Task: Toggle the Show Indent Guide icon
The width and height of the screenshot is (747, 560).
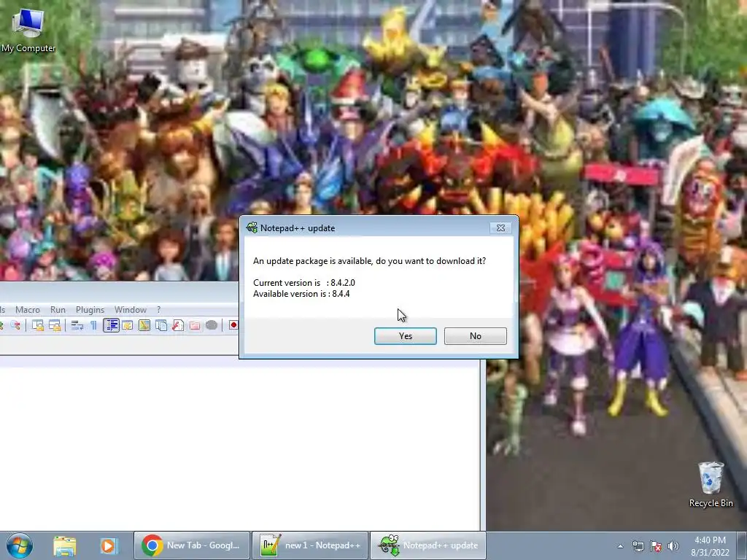Action: click(x=111, y=325)
